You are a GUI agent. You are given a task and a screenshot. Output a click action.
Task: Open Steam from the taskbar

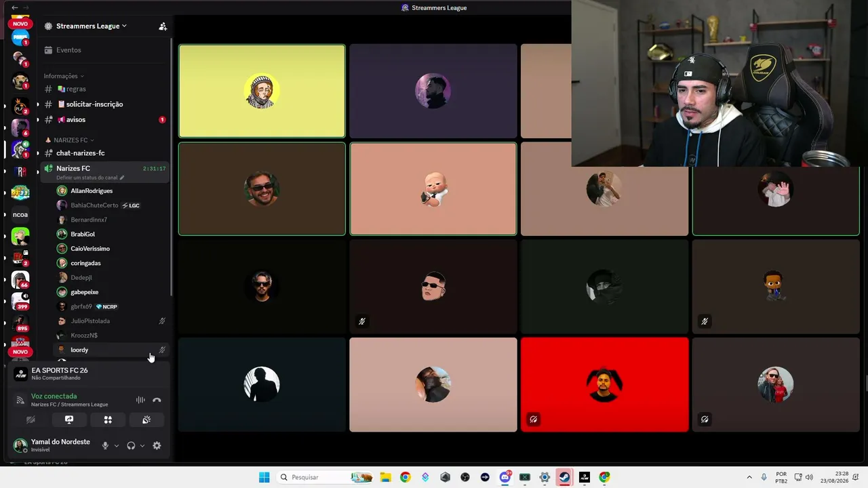tap(564, 477)
